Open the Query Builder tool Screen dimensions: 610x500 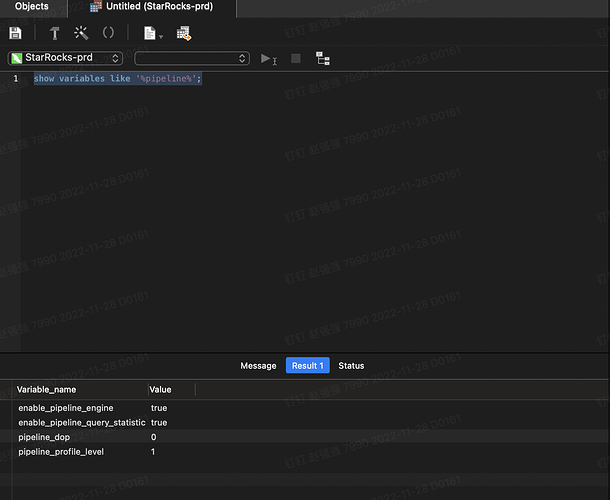click(x=55, y=33)
